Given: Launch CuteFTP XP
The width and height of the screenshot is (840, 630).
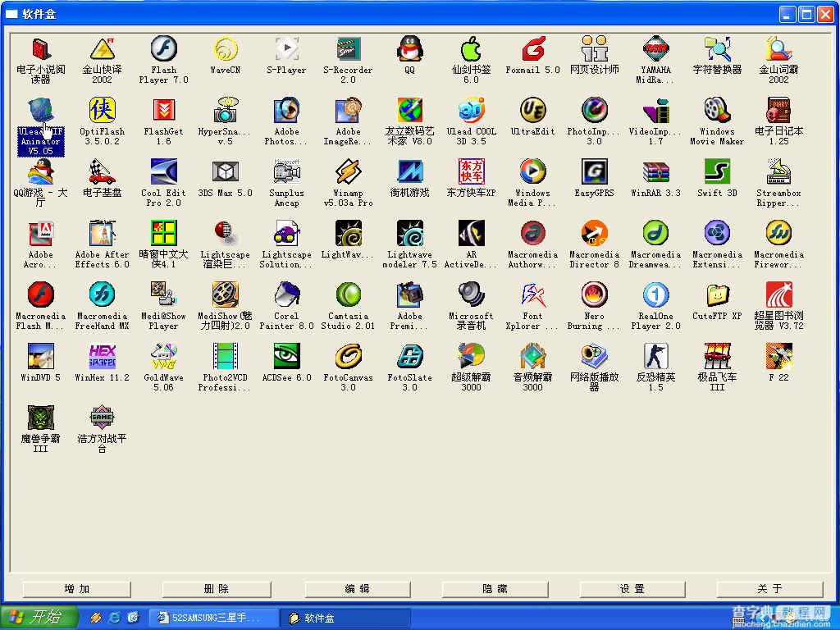Looking at the screenshot, I should click(x=717, y=295).
